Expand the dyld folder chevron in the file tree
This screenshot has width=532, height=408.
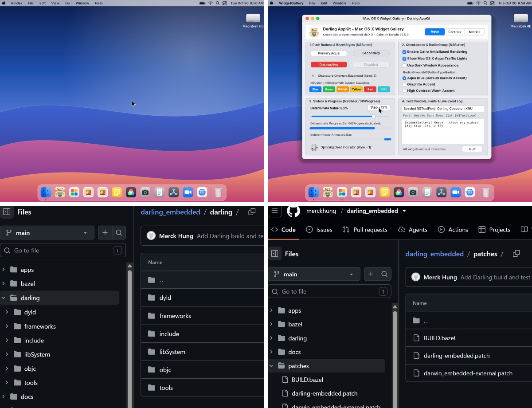pos(7,312)
